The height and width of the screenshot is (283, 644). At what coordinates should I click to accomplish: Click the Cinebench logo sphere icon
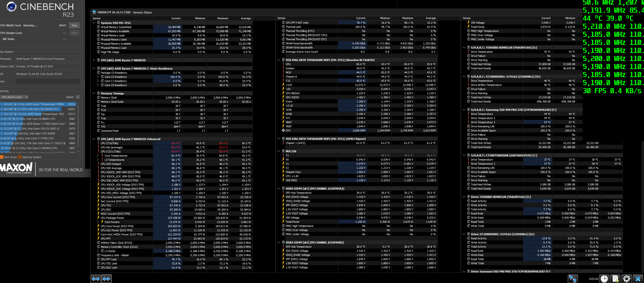[11, 7]
